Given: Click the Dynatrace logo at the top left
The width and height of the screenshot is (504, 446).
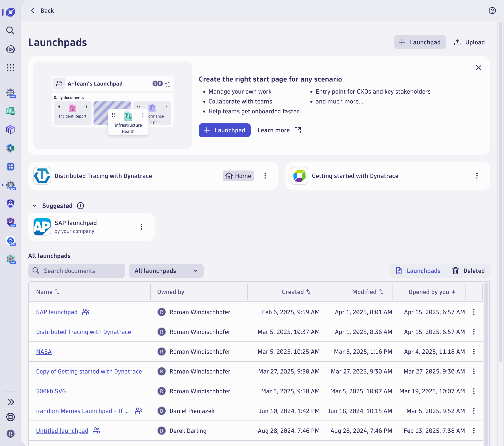Looking at the screenshot, I should (x=9, y=12).
